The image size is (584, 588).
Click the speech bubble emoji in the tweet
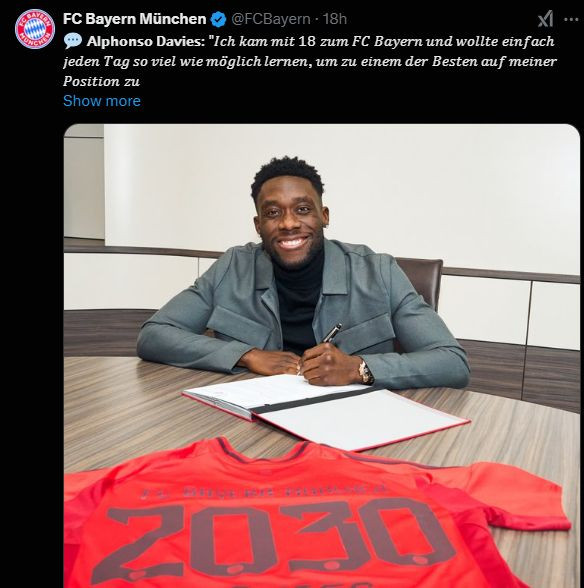click(x=73, y=40)
